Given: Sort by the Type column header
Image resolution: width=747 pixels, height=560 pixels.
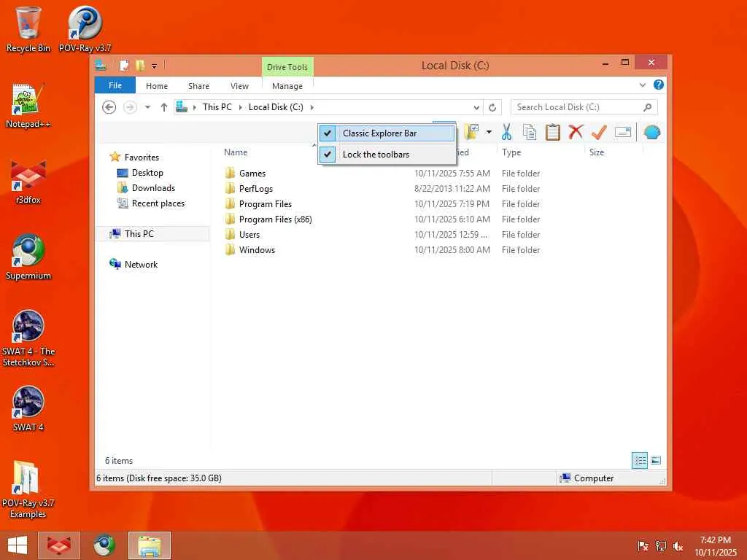Looking at the screenshot, I should pyautogui.click(x=511, y=152).
